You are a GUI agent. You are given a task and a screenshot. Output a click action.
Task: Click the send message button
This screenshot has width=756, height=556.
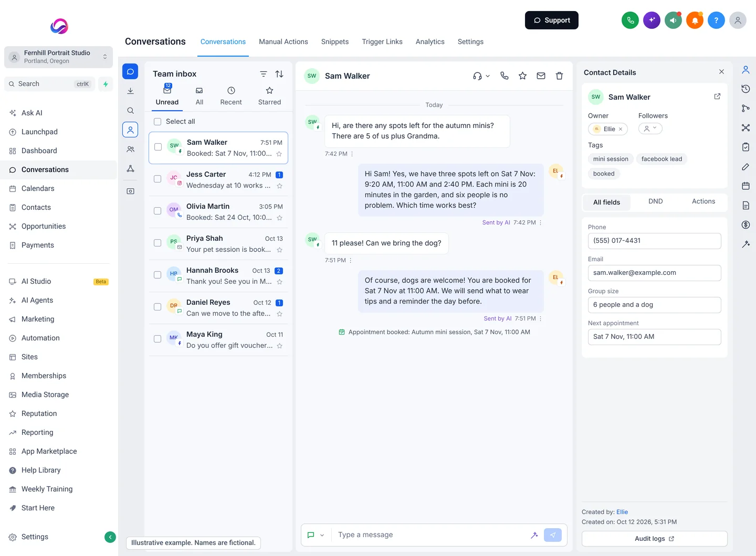point(553,535)
